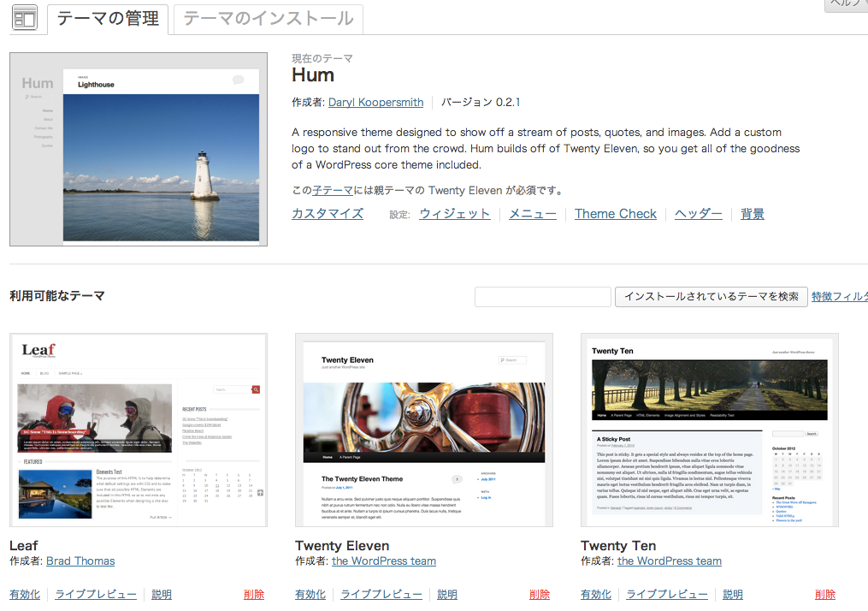868x611 pixels.
Task: Click the Leaf theme name
Action: coord(24,546)
